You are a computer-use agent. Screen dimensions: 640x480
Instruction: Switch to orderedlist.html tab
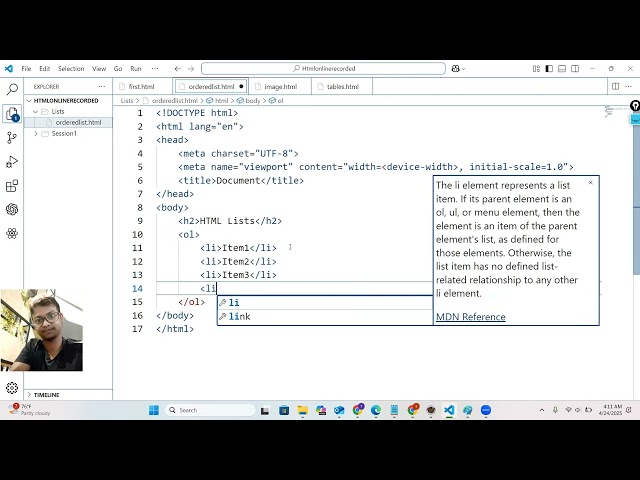pyautogui.click(x=211, y=87)
